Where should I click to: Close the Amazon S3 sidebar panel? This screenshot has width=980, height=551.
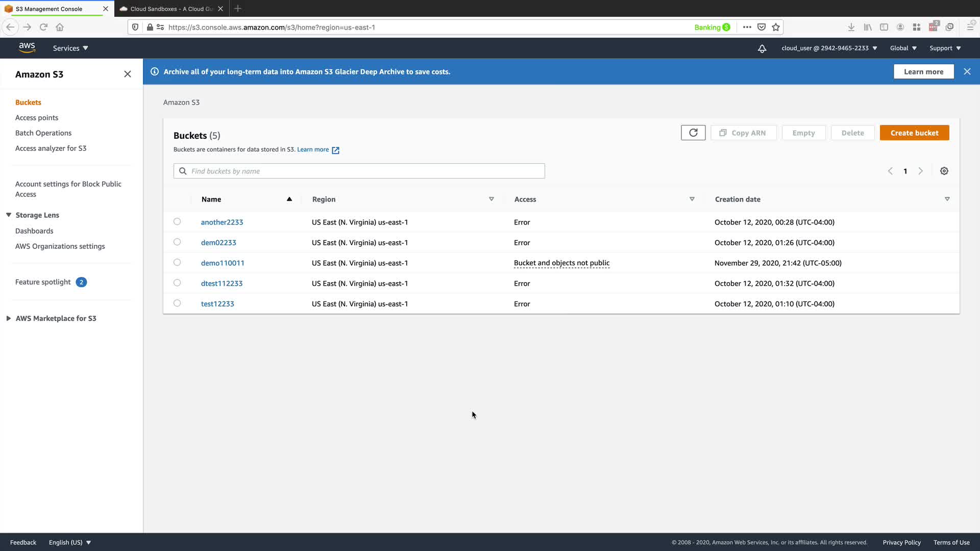click(128, 74)
